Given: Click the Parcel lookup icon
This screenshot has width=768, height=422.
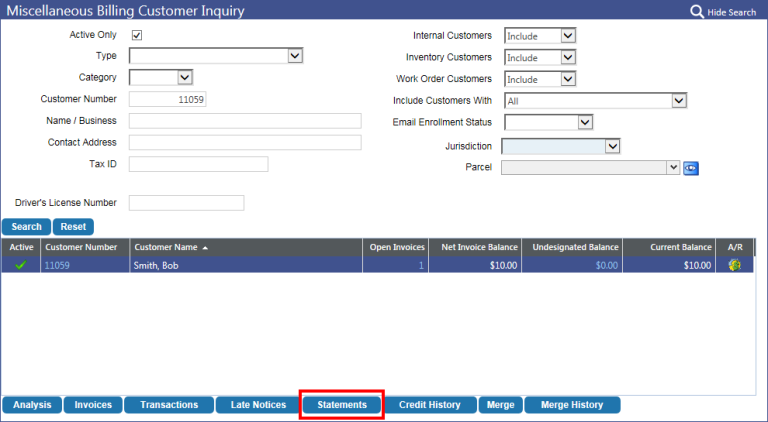Looking at the screenshot, I should [x=691, y=168].
